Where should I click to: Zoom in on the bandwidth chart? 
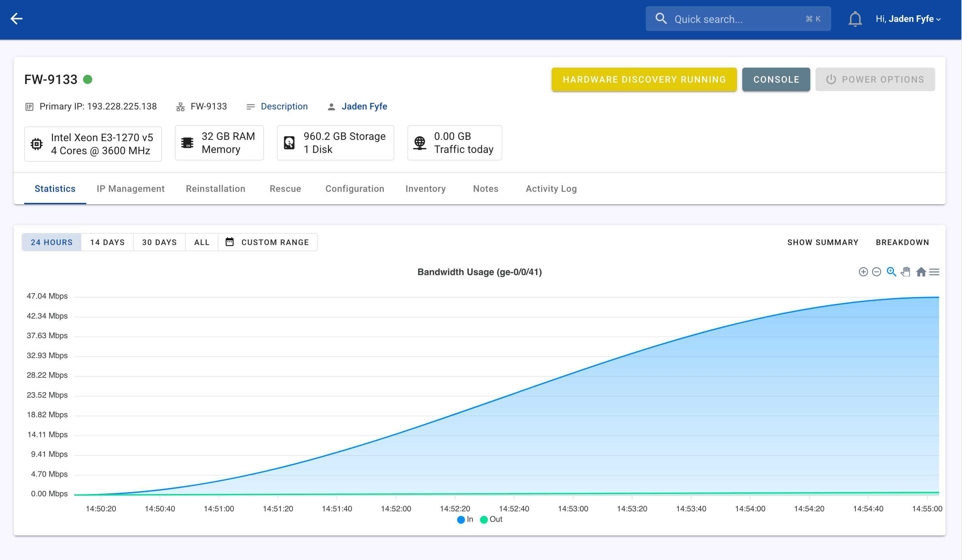tap(863, 272)
